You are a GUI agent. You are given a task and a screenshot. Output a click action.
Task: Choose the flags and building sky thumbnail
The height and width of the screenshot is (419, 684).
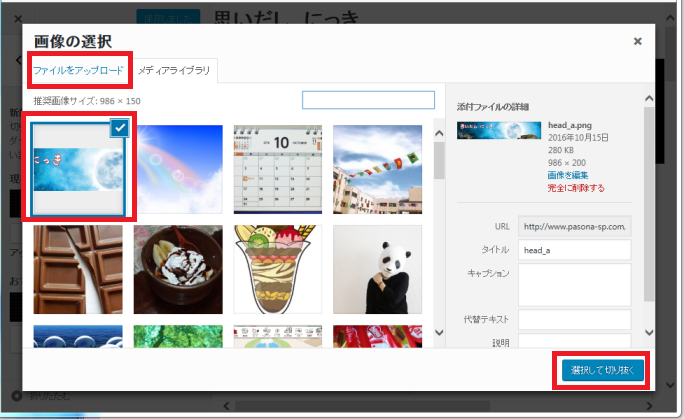(377, 168)
